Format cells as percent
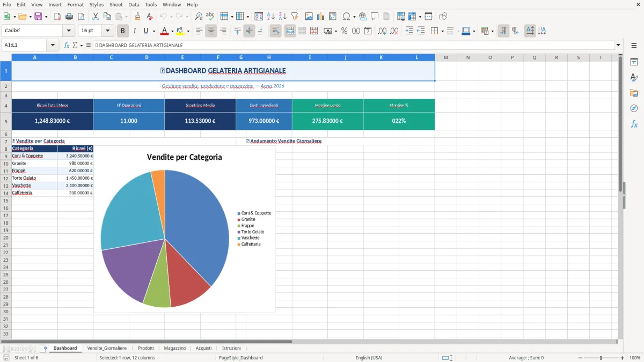This screenshot has height=362, width=644. 345,31
